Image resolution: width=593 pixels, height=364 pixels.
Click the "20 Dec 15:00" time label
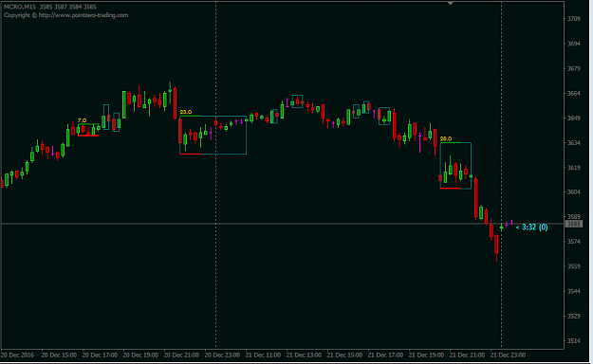[x=59, y=355]
